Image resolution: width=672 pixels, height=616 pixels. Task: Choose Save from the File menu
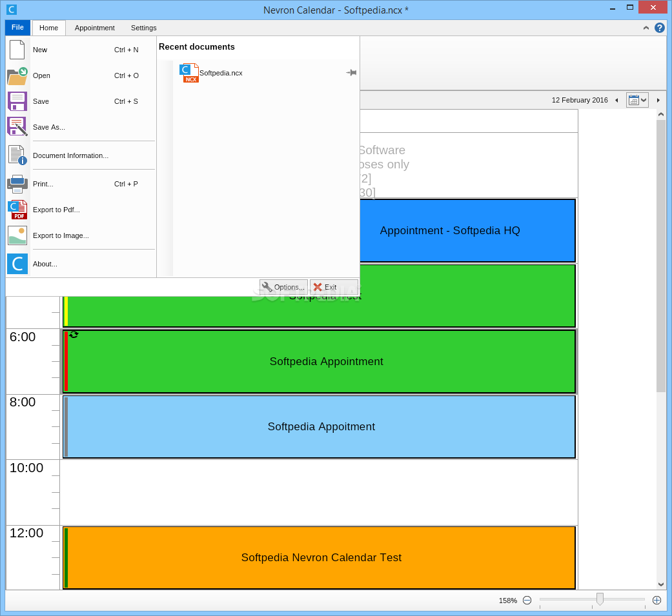[x=81, y=101]
